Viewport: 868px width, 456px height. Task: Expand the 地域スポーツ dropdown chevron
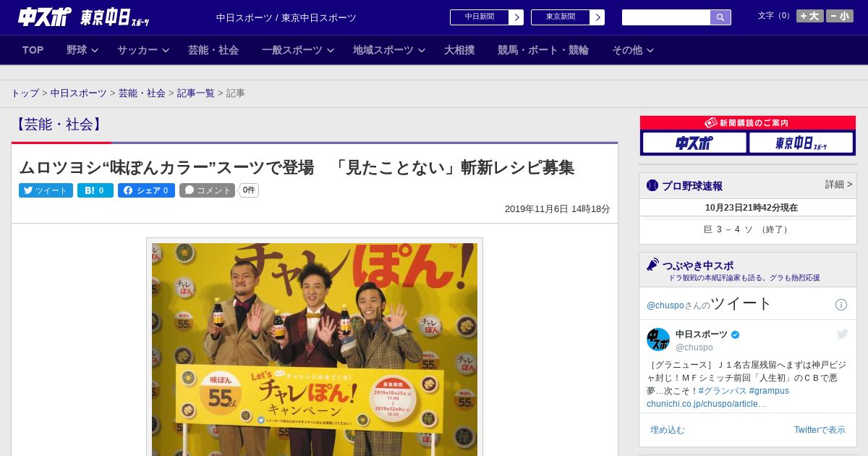click(x=422, y=50)
